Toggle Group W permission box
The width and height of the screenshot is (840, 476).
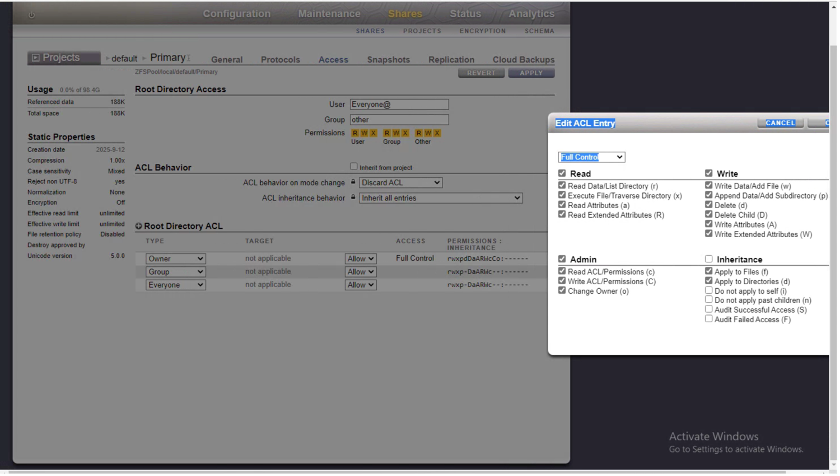396,133
